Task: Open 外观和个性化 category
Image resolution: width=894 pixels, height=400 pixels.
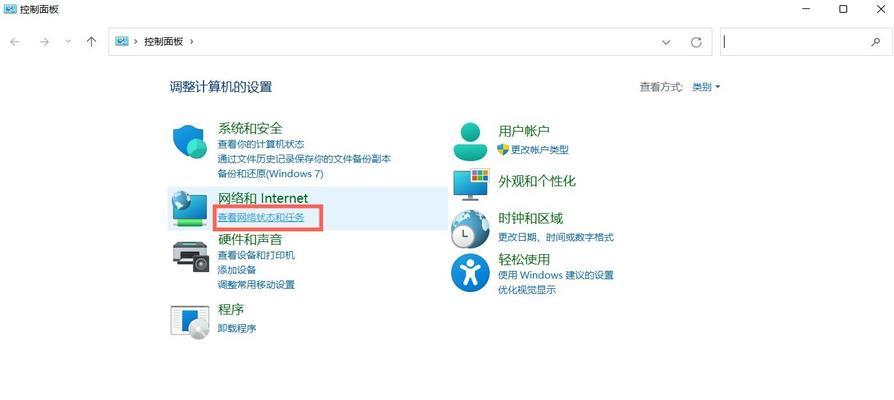Action: (x=537, y=181)
